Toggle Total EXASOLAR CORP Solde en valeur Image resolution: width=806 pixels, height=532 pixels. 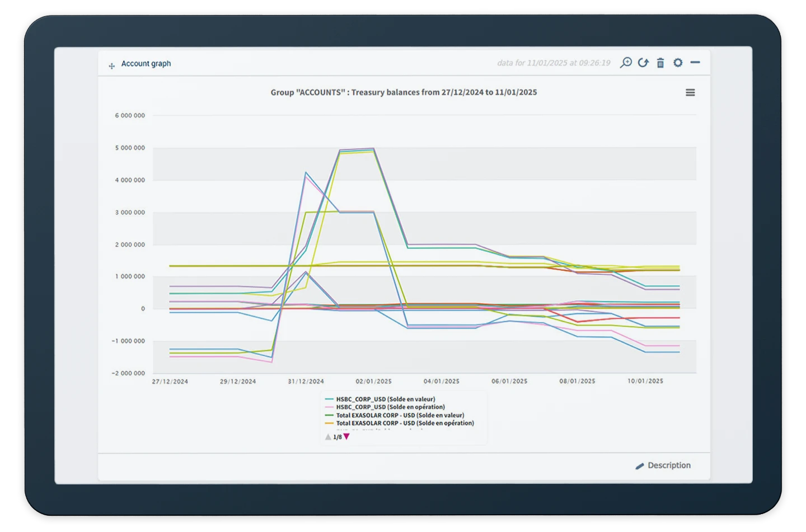point(400,416)
